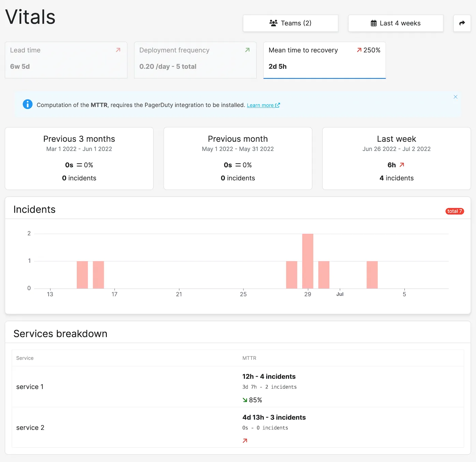Open the Learn more link
Screen dimensions: 476x462
tap(263, 105)
